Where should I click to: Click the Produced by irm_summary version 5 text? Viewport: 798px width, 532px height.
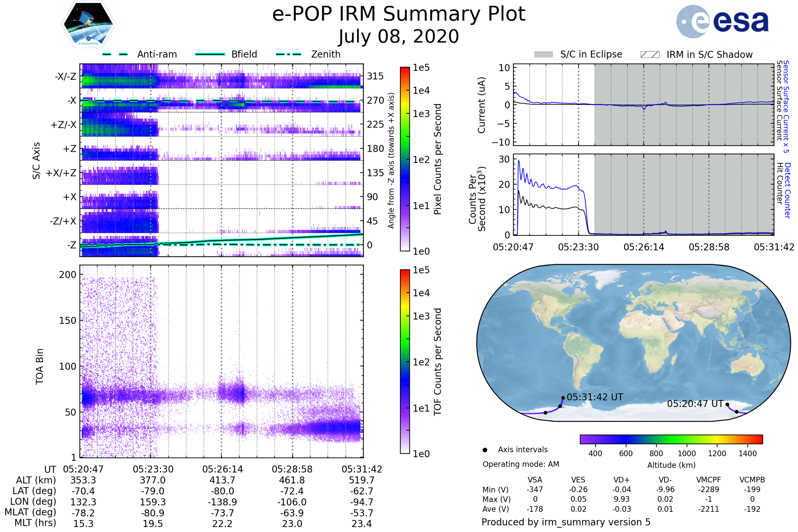[x=566, y=522]
